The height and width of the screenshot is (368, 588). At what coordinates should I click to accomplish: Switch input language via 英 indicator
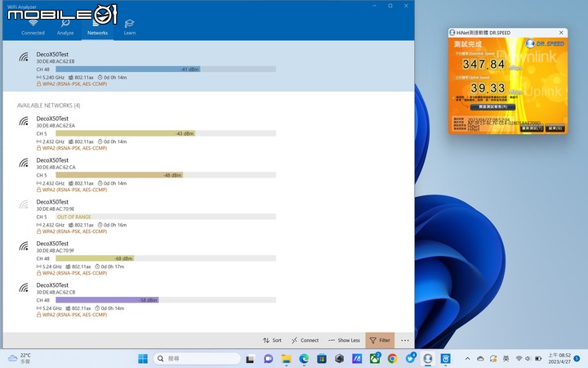506,359
